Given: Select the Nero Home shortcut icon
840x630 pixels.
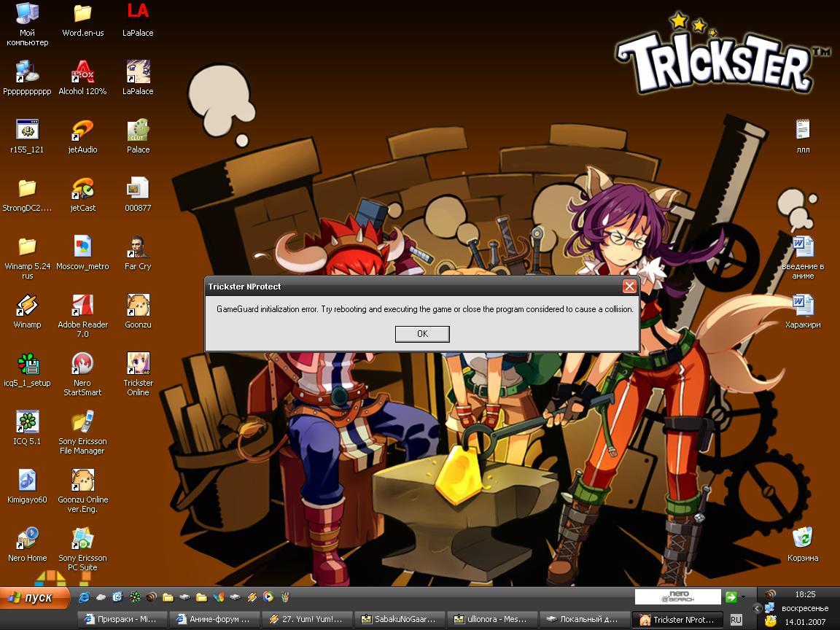Looking at the screenshot, I should (27, 545).
